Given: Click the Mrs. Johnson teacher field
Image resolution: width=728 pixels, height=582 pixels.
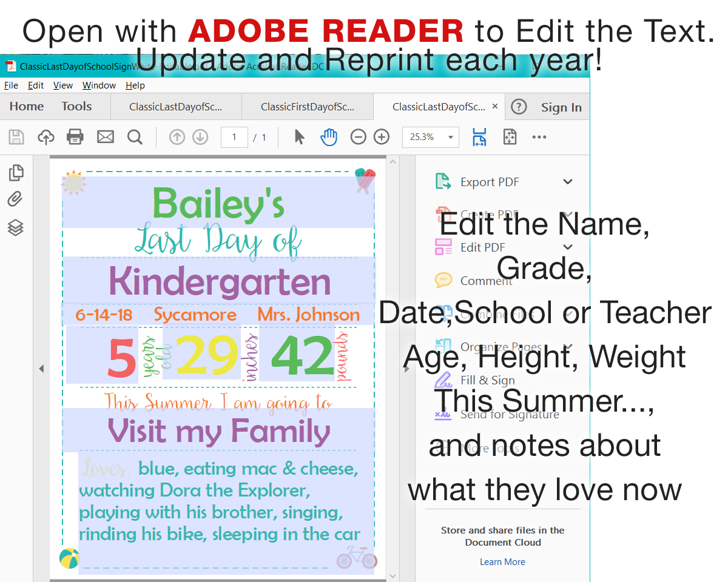Looking at the screenshot, I should point(309,315).
